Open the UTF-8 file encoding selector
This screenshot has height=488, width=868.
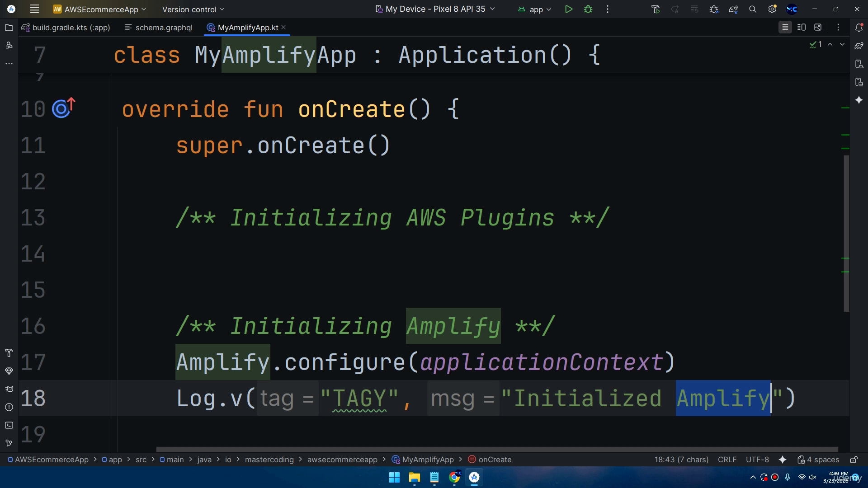pyautogui.click(x=757, y=460)
